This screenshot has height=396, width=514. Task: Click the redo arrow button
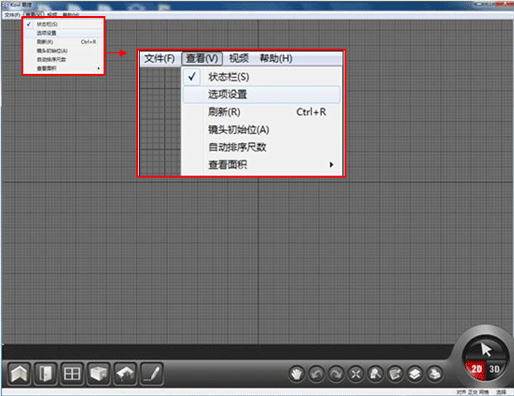pyautogui.click(x=336, y=374)
